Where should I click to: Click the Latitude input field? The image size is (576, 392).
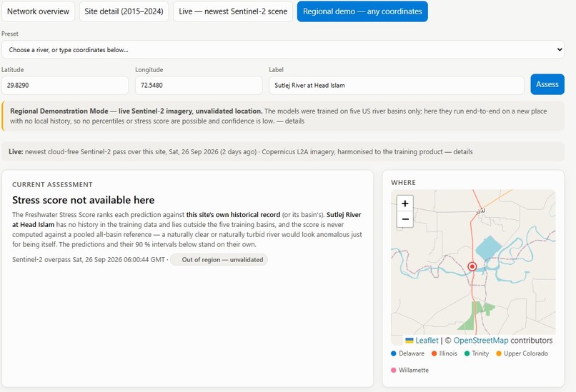[65, 85]
